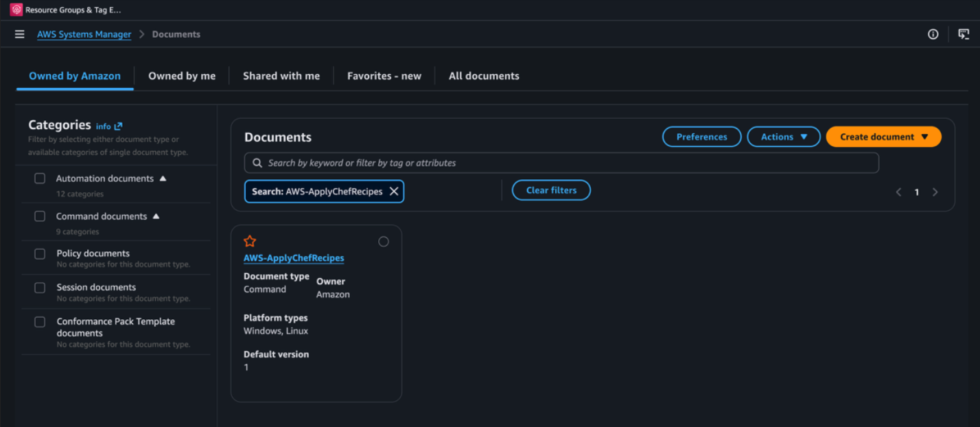Favorite AWS-ApplyChefRecipes with the star icon
The image size is (980, 427).
point(250,241)
